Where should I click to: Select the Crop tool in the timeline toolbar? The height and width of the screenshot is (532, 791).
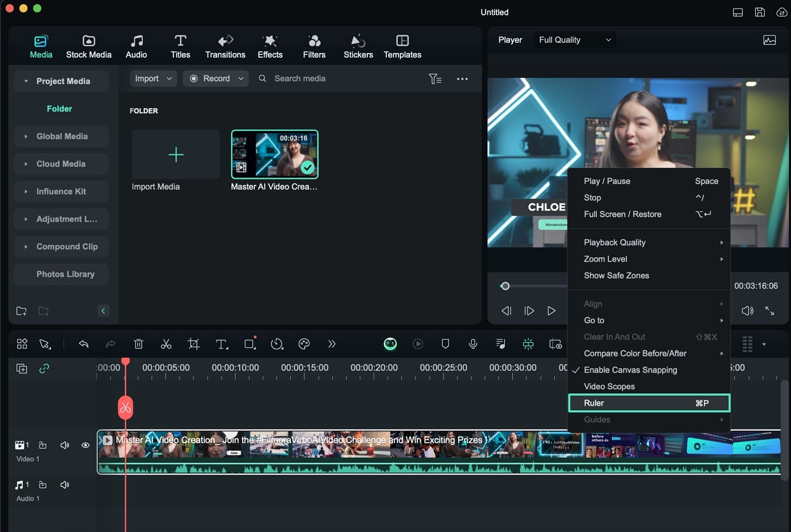coord(193,344)
